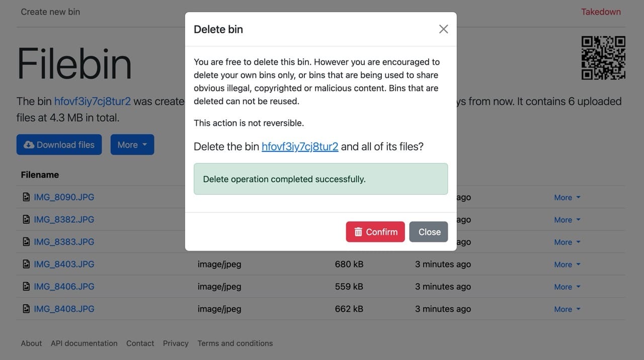Click the 662 kB size cell
The width and height of the screenshot is (644, 360).
click(349, 309)
